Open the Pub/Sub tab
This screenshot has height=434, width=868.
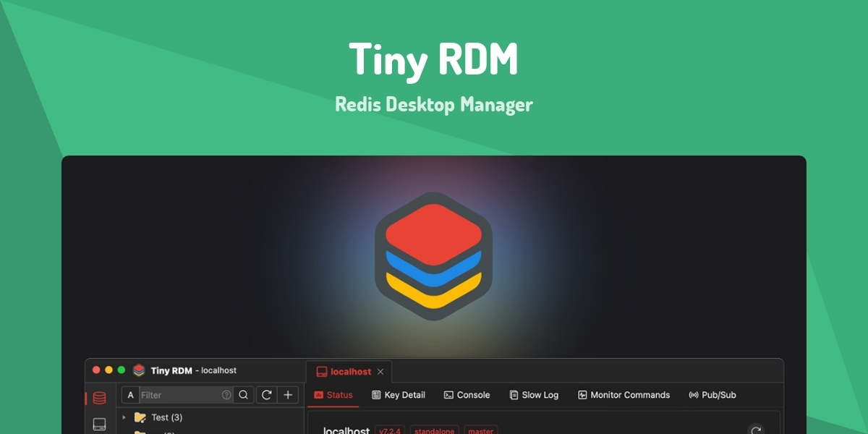click(712, 395)
